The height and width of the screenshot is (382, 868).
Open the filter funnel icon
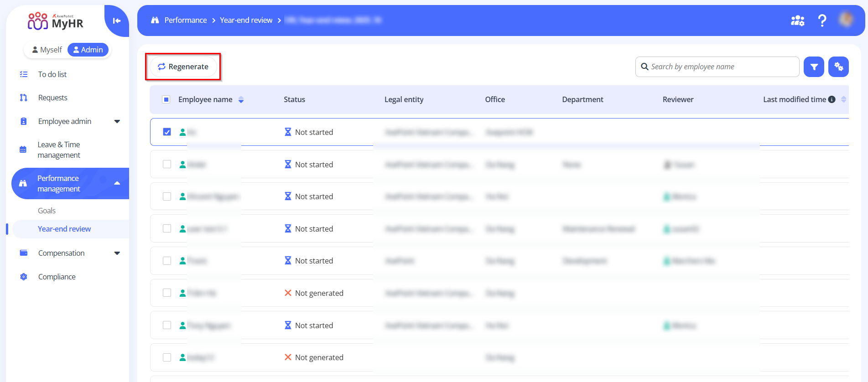click(814, 67)
